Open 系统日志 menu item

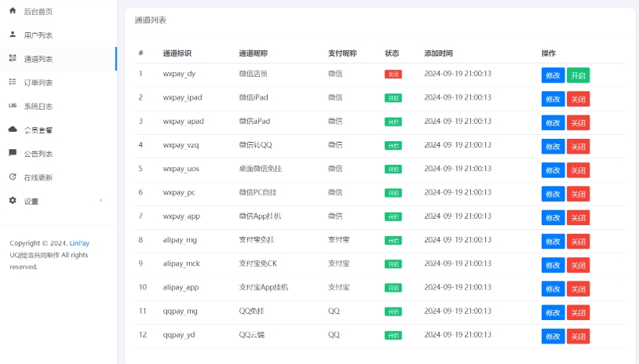tap(58, 106)
